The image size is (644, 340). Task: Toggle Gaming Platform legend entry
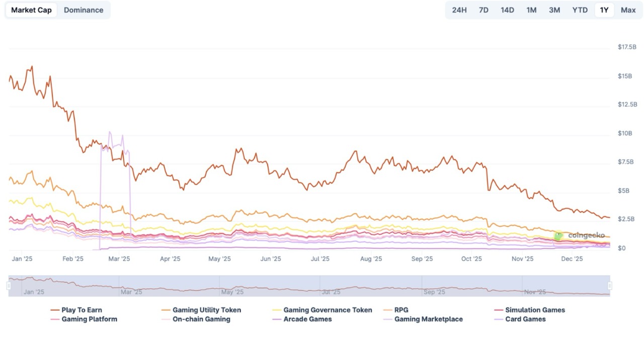pyautogui.click(x=89, y=319)
